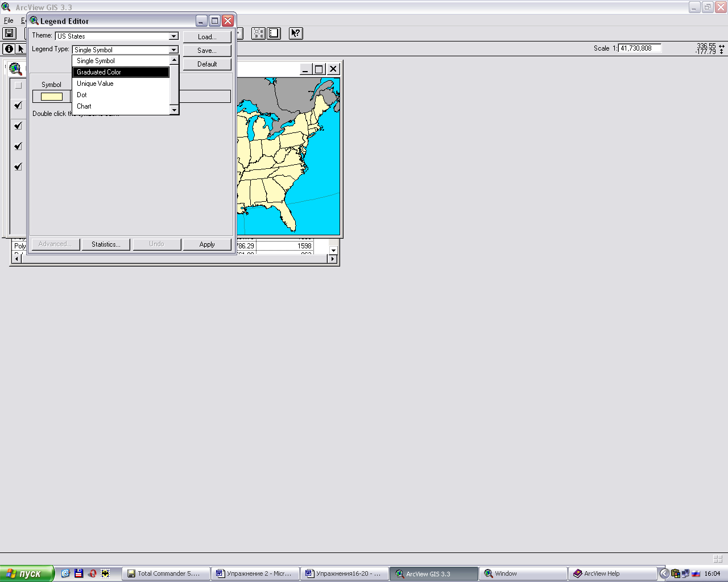Expand hidden system tray icons
728x582 pixels.
664,573
